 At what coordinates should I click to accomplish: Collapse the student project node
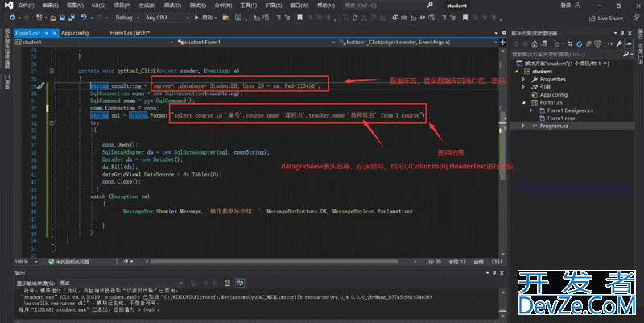(x=516, y=71)
